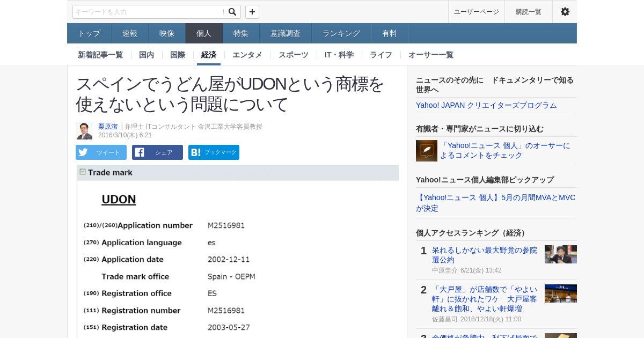The image size is (644, 338).
Task: Open 国内 subcategory
Action: (x=147, y=55)
